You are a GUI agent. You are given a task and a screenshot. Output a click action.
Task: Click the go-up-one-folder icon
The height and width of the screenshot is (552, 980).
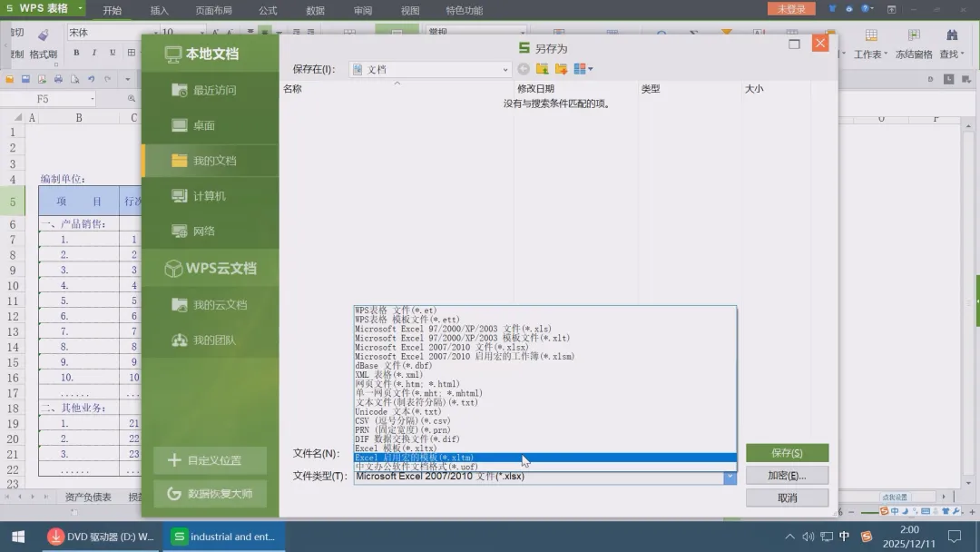[x=542, y=69]
